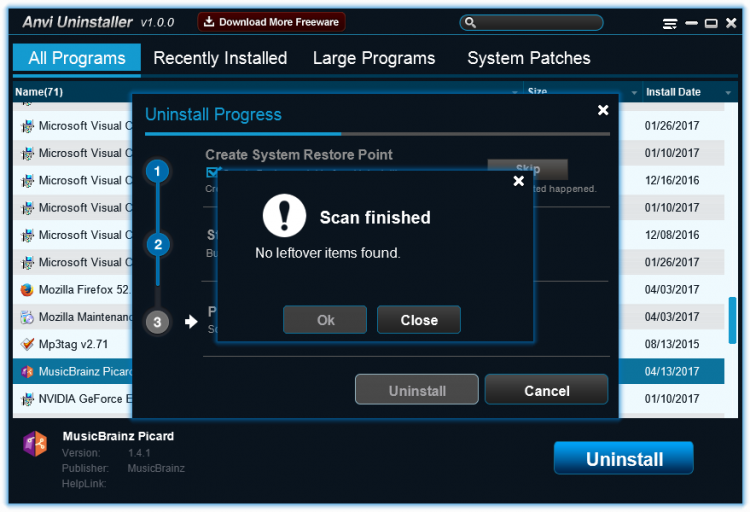Click step 2 circle in progress
Image resolution: width=750 pixels, height=512 pixels.
click(158, 245)
